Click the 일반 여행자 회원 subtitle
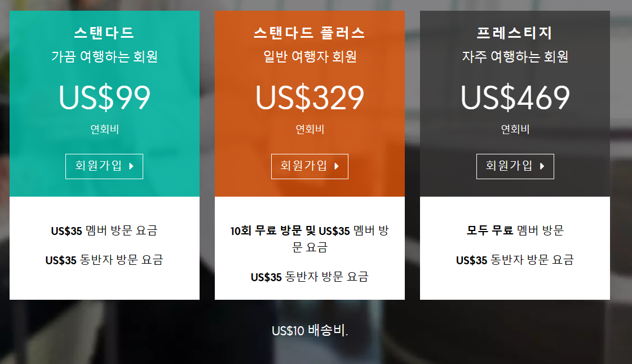 (309, 55)
